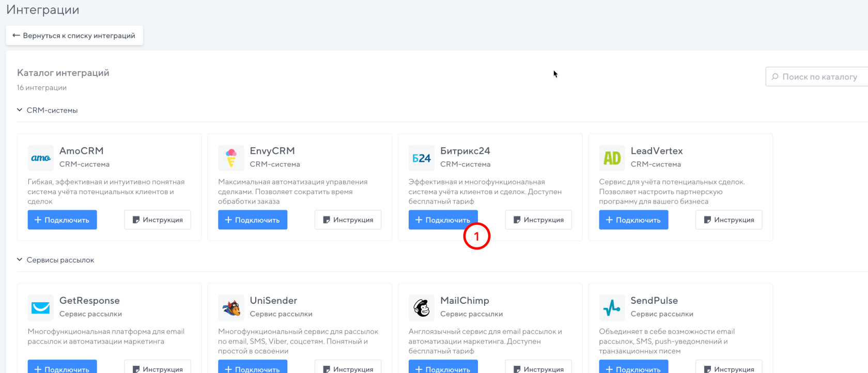Connect EnvyCRM using Подключить
Image resolution: width=868 pixels, height=373 pixels.
(x=253, y=220)
